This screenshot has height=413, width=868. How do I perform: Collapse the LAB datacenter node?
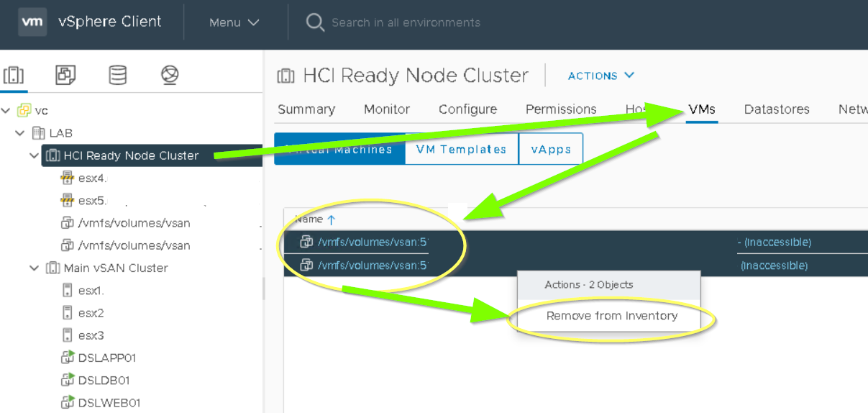click(20, 133)
